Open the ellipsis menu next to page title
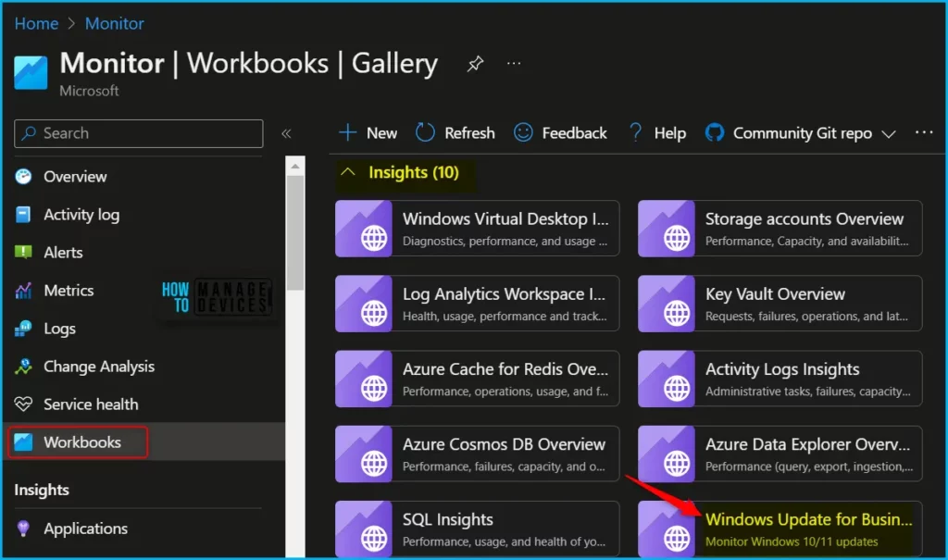Viewport: 948px width, 560px height. 513,64
